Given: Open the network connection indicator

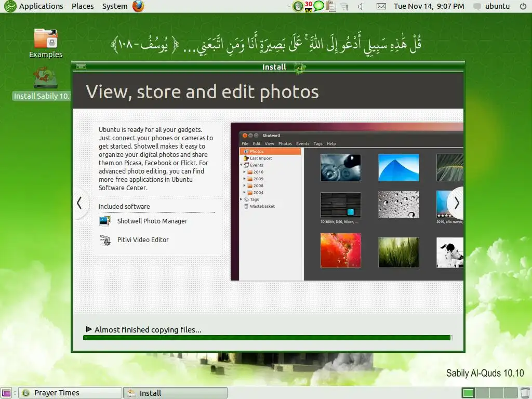Looking at the screenshot, I should (344, 6).
